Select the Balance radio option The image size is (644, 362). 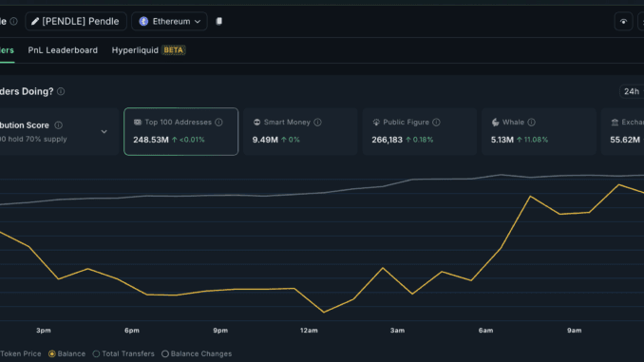[51, 353]
